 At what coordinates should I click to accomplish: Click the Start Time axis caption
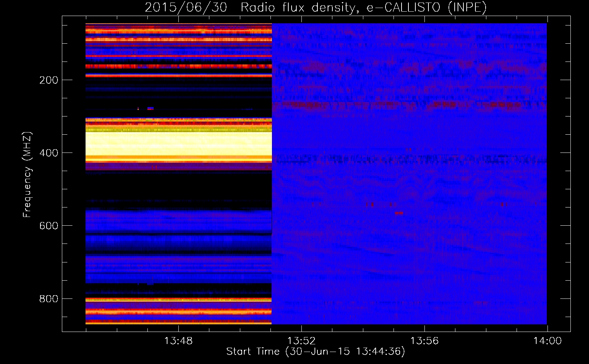[x=316, y=352]
